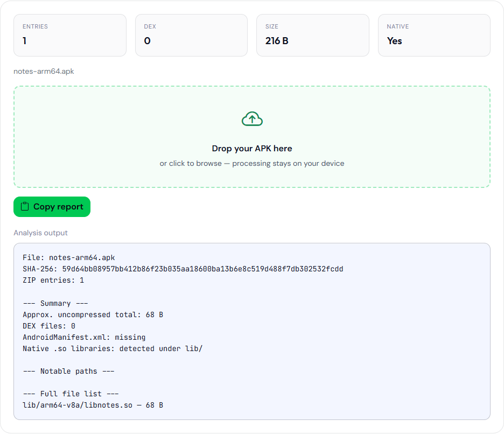Image resolution: width=504 pixels, height=434 pixels.
Task: Click the '216 B' size value
Action: point(277,41)
